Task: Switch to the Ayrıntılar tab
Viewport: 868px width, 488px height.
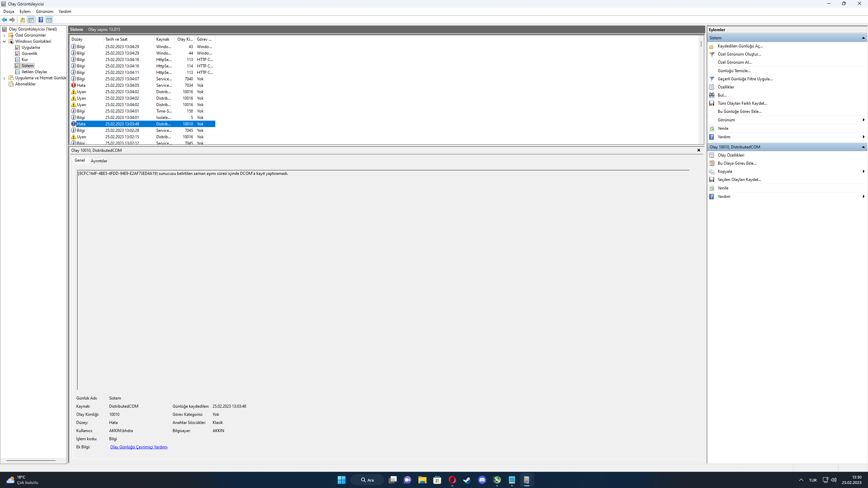Action: click(99, 161)
